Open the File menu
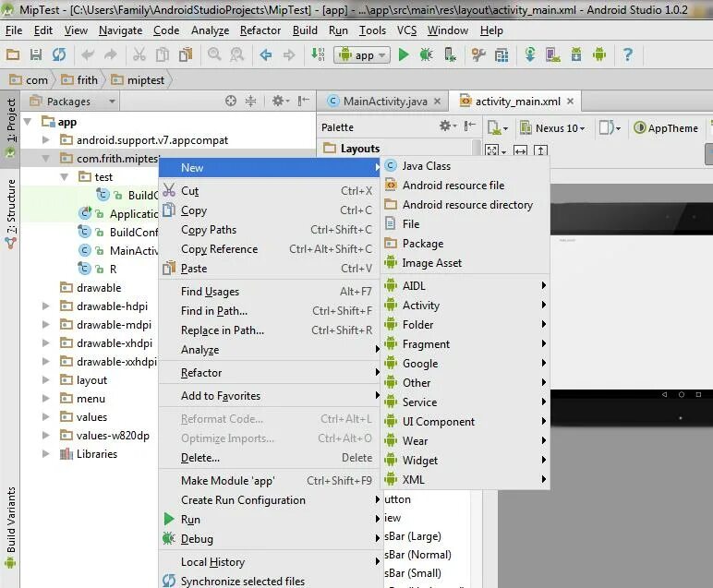Viewport: 713px width, 588px height. coord(14,30)
